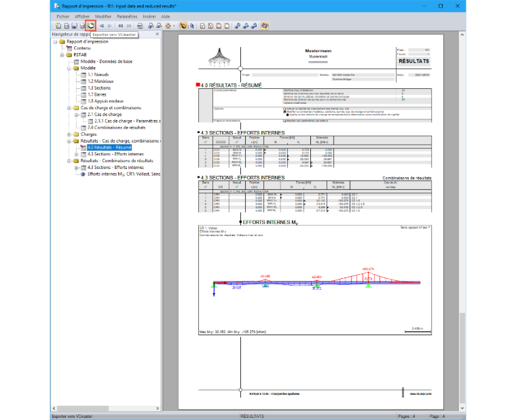Image resolution: width=516 pixels, height=420 pixels.
Task: Collapse Cas de charge et combinaisons folder
Action: point(69,108)
